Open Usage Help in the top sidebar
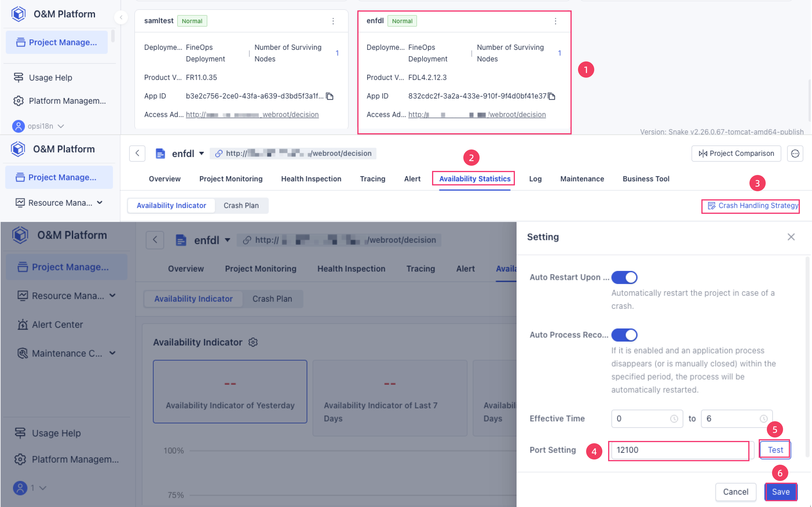Viewport: 812px width, 507px height. click(50, 77)
